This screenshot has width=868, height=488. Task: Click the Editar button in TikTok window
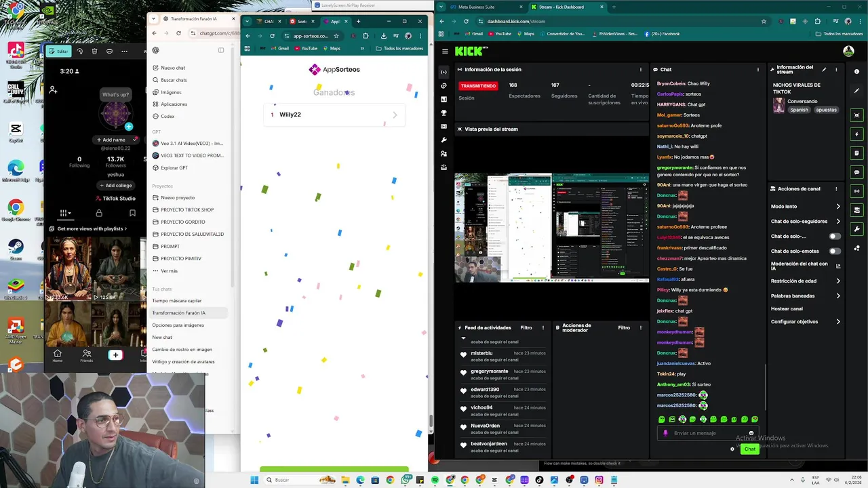[x=59, y=51]
